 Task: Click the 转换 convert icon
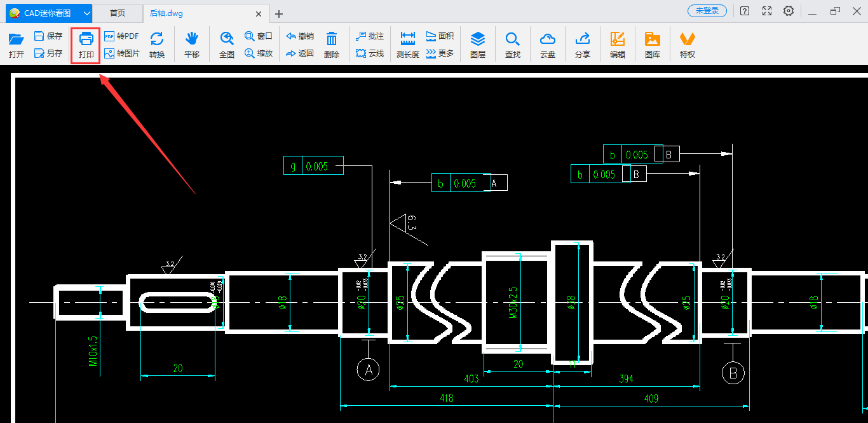[157, 45]
